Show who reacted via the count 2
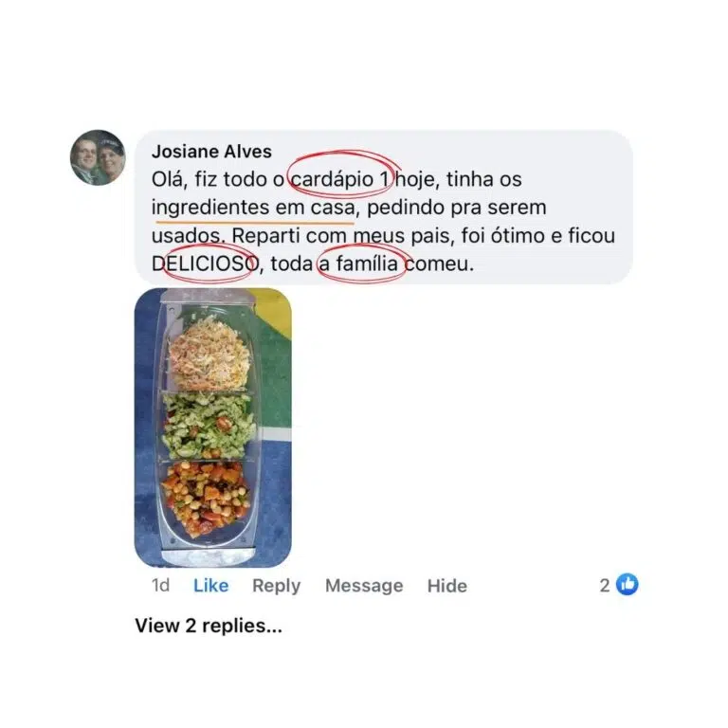728x728 pixels. click(604, 586)
